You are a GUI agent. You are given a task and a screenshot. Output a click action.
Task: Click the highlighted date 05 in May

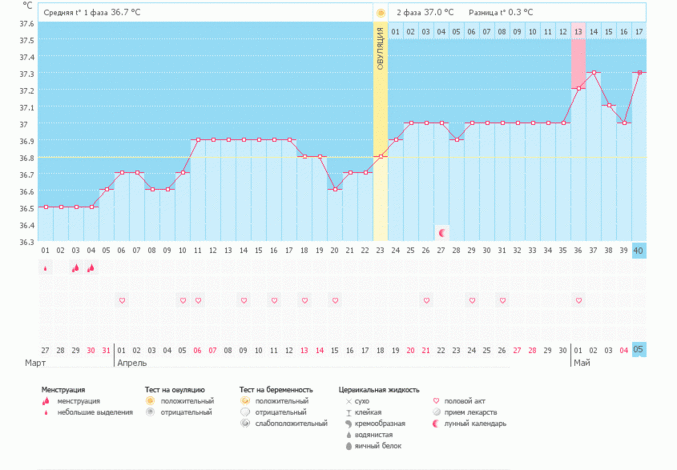pos(639,349)
